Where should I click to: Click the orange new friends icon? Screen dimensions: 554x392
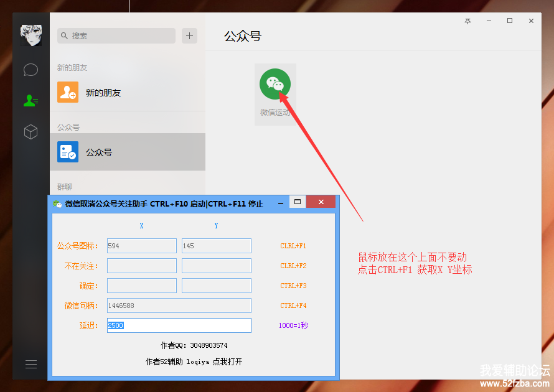(x=68, y=92)
